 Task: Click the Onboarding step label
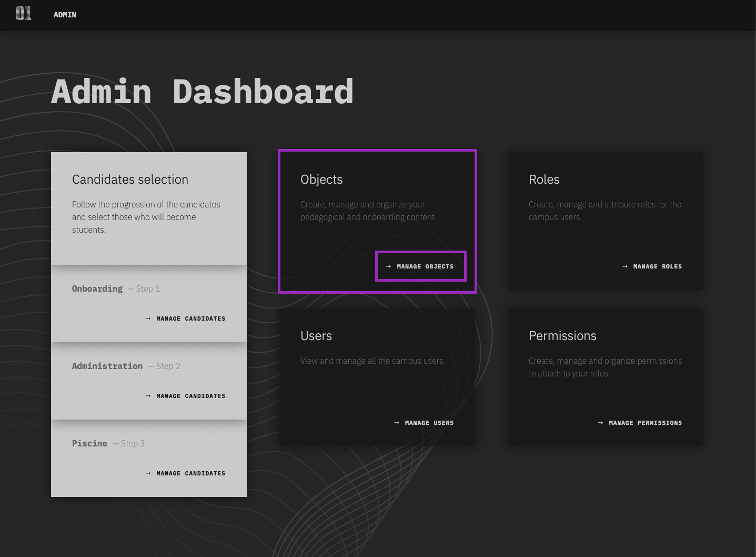97,289
